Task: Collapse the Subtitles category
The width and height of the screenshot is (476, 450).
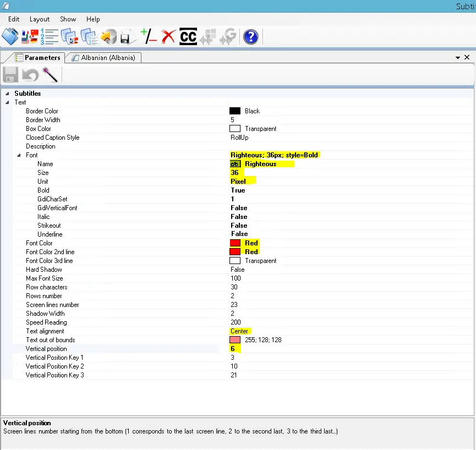Action: click(x=7, y=94)
